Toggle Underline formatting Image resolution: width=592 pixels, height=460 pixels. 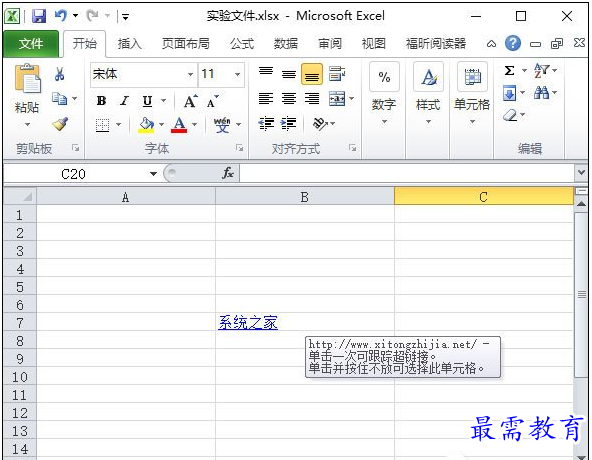147,101
